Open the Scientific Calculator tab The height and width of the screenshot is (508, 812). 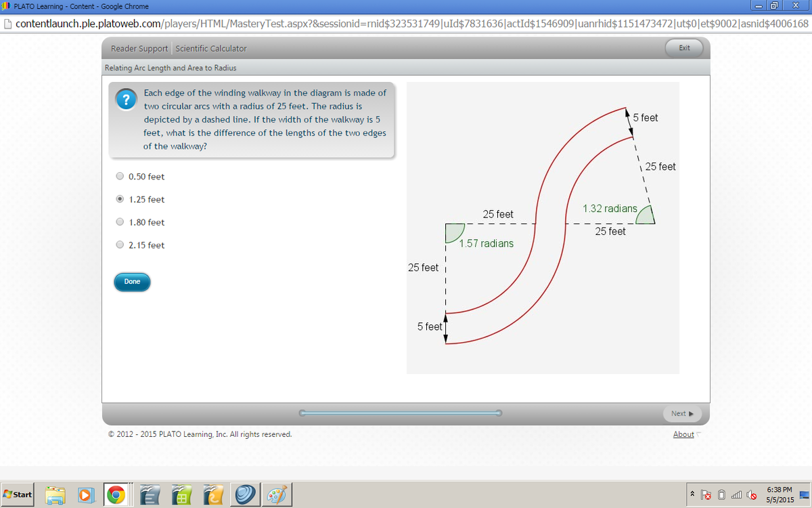point(211,49)
